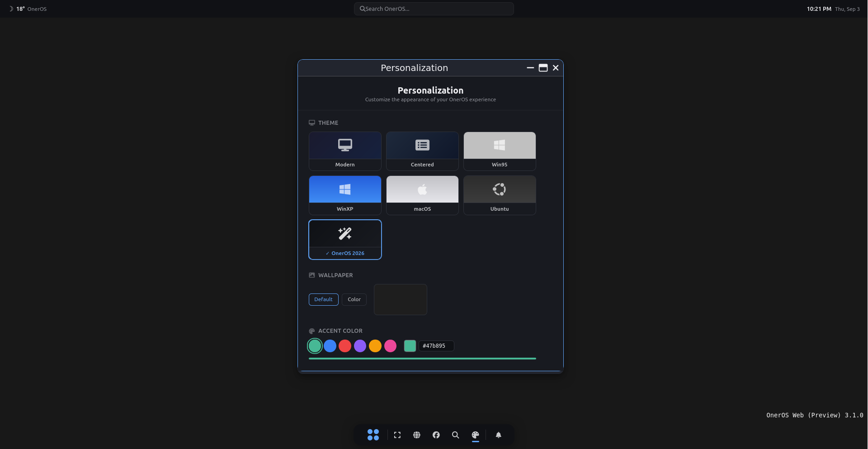The image size is (868, 449).
Task: Apply the macOS theme
Action: tap(422, 195)
